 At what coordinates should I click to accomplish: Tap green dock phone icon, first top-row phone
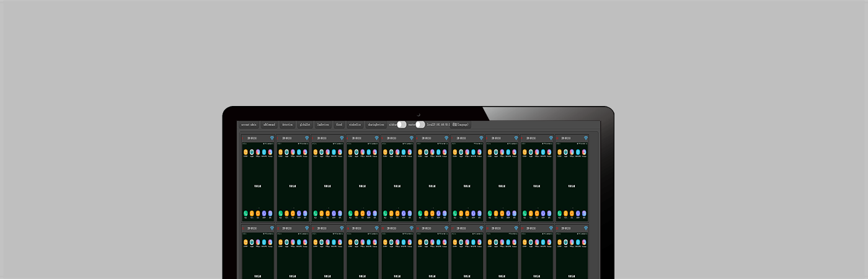tap(246, 213)
